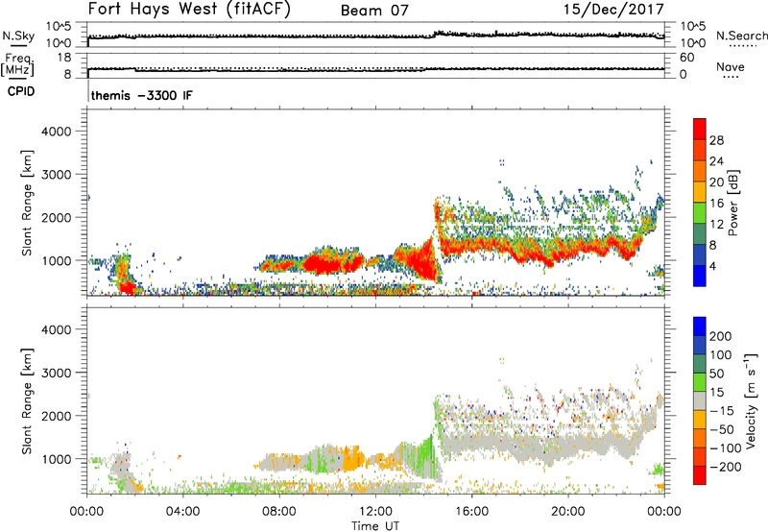Click the bottom red segment of Velocity colorbar
The image size is (768, 532).
(700, 475)
